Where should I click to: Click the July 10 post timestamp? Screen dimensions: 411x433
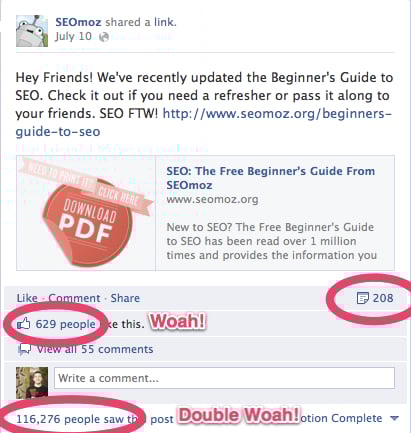(x=73, y=36)
